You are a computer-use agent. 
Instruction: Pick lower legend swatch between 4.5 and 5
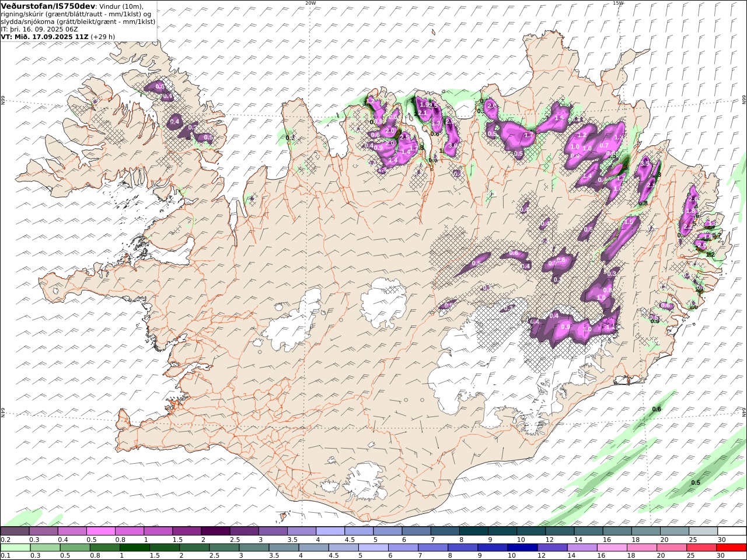pos(343,548)
